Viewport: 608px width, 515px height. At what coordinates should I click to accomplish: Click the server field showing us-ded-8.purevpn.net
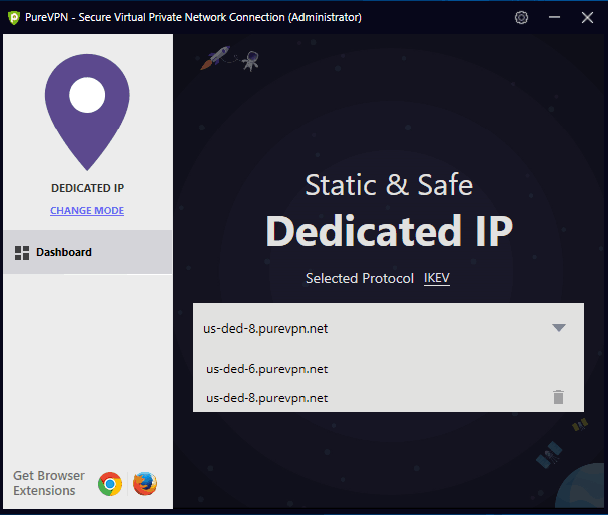pyautogui.click(x=388, y=328)
